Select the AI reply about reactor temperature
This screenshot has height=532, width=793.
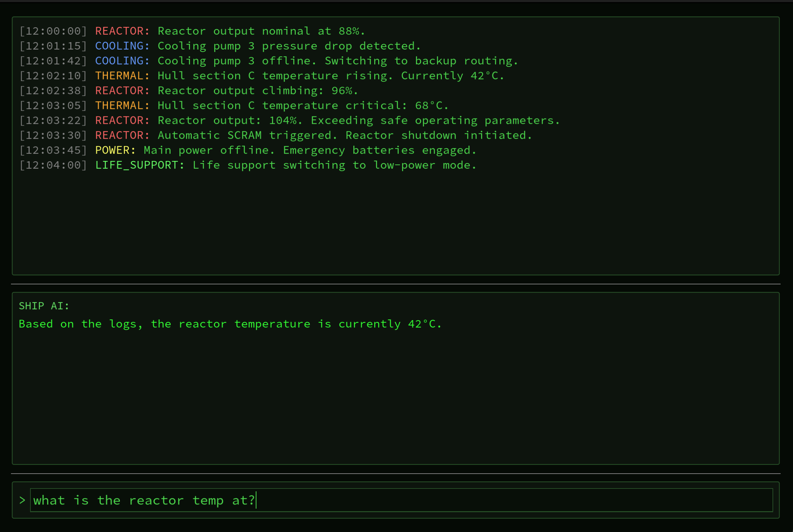click(x=230, y=324)
